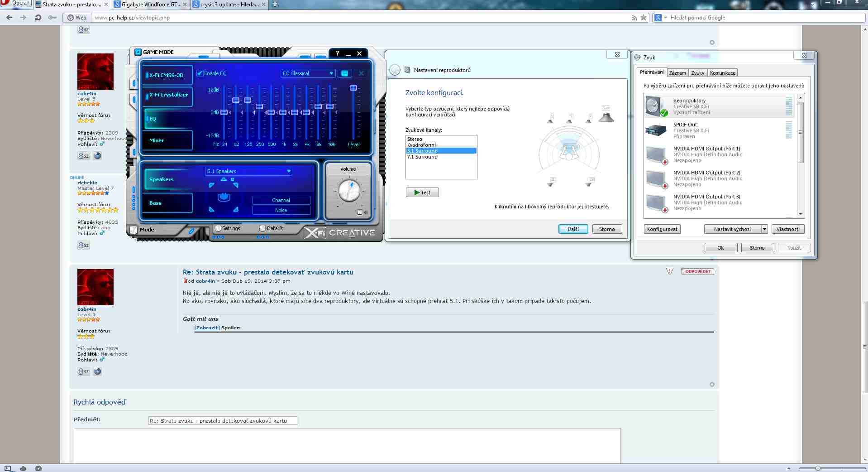Viewport: 868px width, 472px height.
Task: Click the Channel button
Action: [x=281, y=200]
